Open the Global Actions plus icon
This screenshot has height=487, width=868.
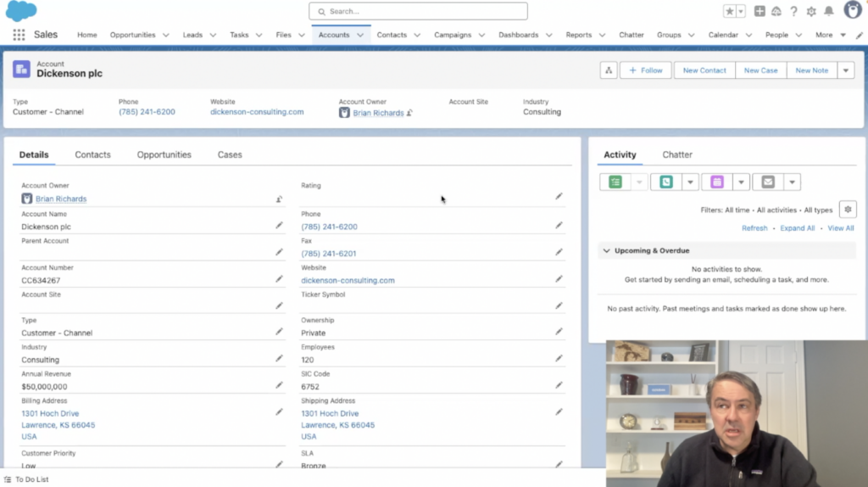pyautogui.click(x=759, y=11)
